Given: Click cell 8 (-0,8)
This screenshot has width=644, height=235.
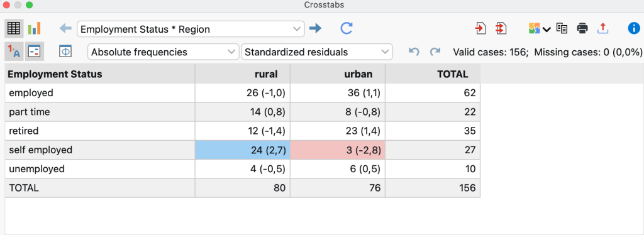Looking at the screenshot, I should 338,112.
